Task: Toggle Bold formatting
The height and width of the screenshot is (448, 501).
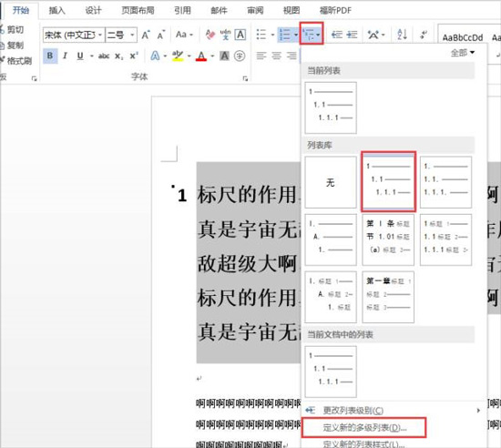Action: 50,56
